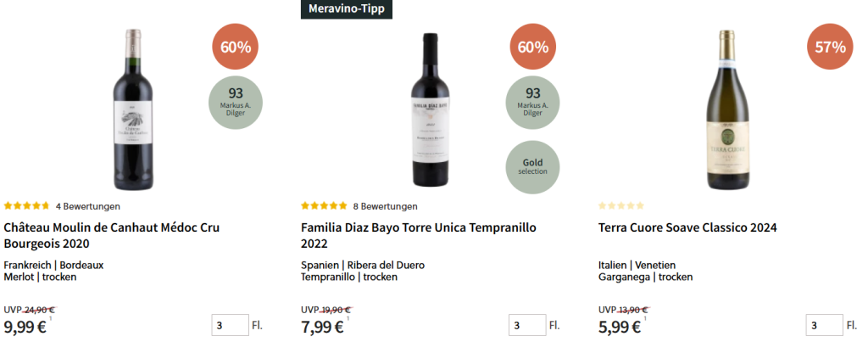
Task: Open the 4 Bewertungen star rating
Action: click(62, 206)
